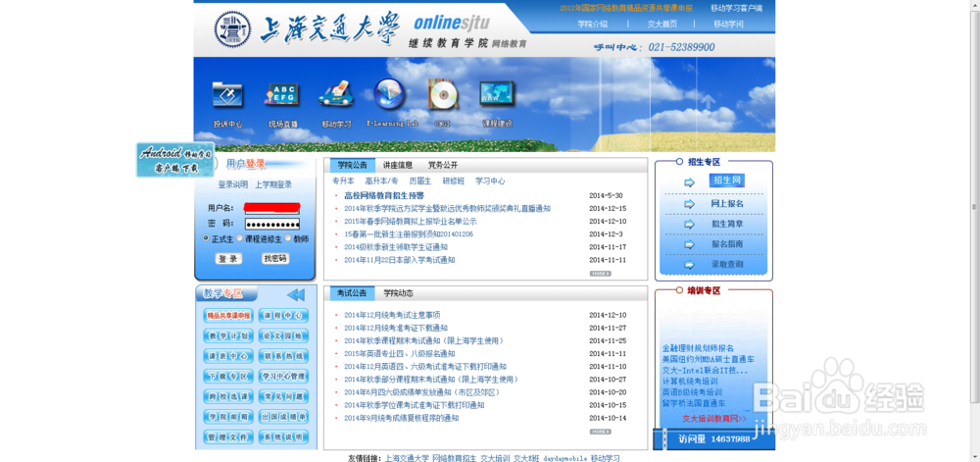
Task: Click the 用户名 input field
Action: point(271,208)
